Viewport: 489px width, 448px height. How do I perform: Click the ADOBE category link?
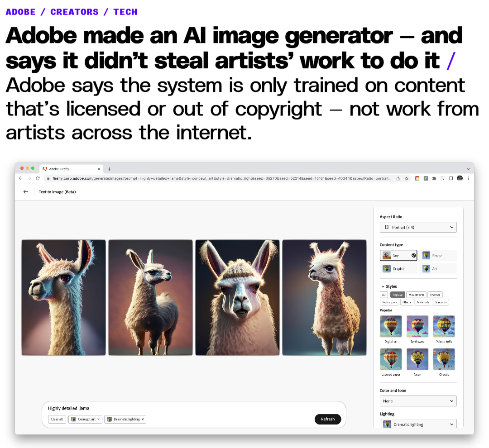pyautogui.click(x=20, y=12)
